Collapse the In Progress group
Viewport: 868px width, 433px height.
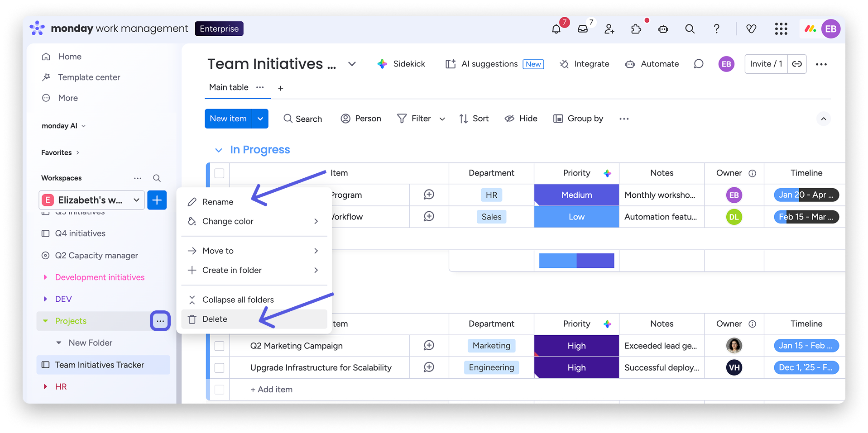pos(219,150)
